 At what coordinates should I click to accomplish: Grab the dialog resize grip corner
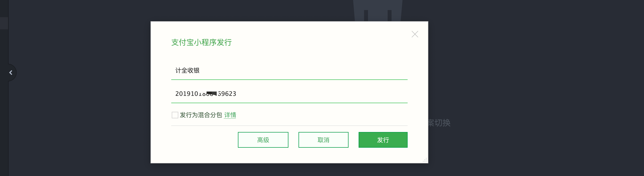coord(425,160)
